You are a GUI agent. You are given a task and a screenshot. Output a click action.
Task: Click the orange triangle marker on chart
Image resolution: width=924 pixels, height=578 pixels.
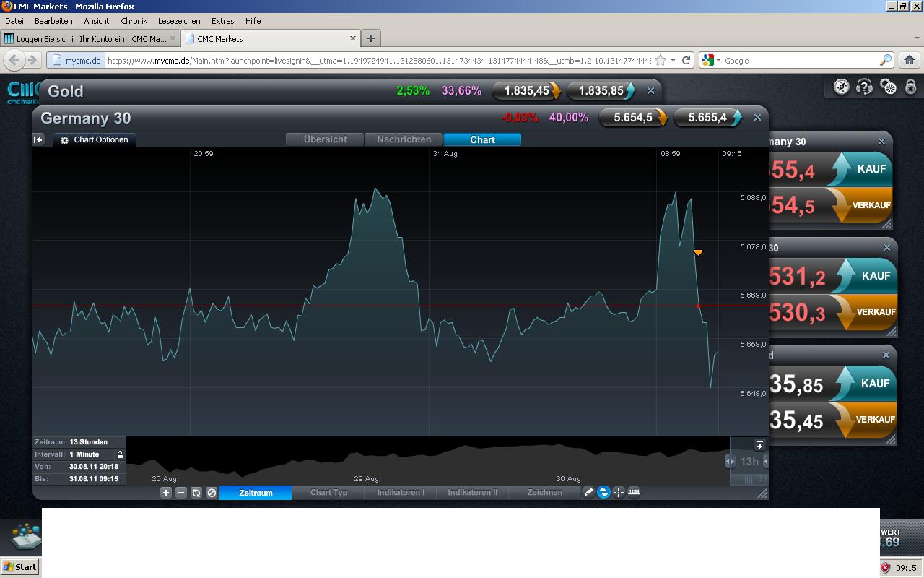pos(698,253)
